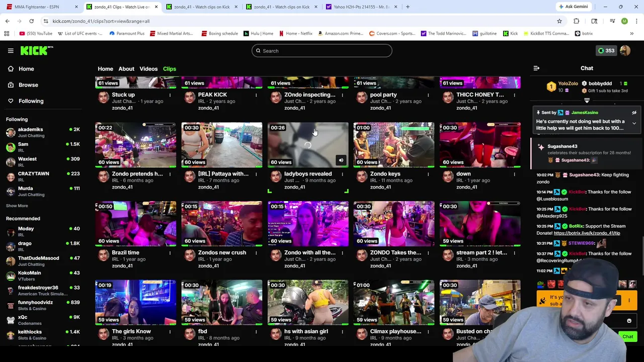Bookmark this page with star icon
Image resolution: width=644 pixels, height=362 pixels.
click(559, 21)
